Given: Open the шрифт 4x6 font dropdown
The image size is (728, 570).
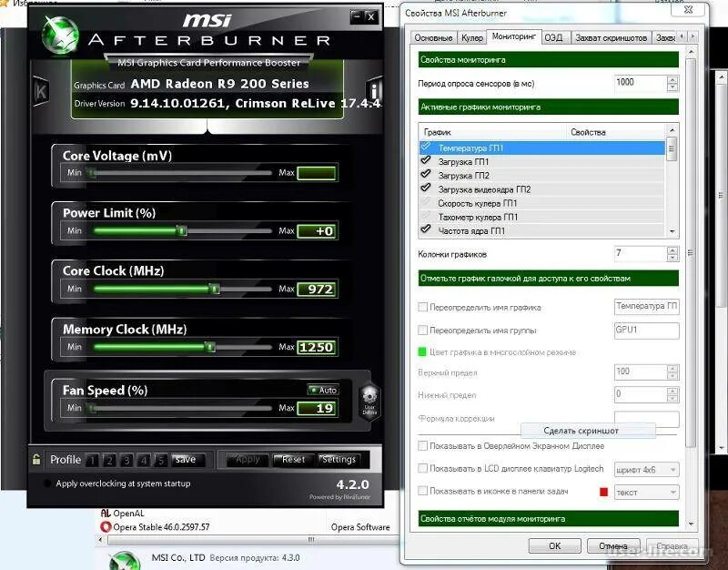Looking at the screenshot, I should [646, 470].
